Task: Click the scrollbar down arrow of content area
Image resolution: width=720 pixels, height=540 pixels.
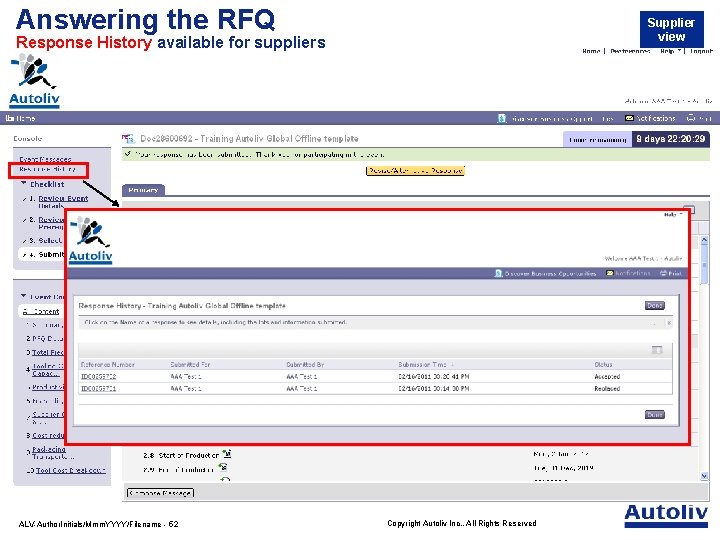Action: point(704,476)
